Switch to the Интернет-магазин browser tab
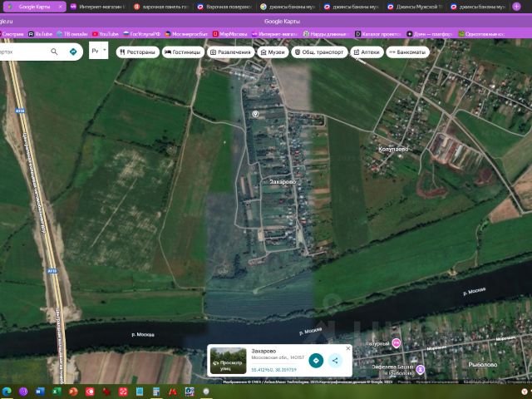Screen dimensions: 532x399 (x=97, y=6)
